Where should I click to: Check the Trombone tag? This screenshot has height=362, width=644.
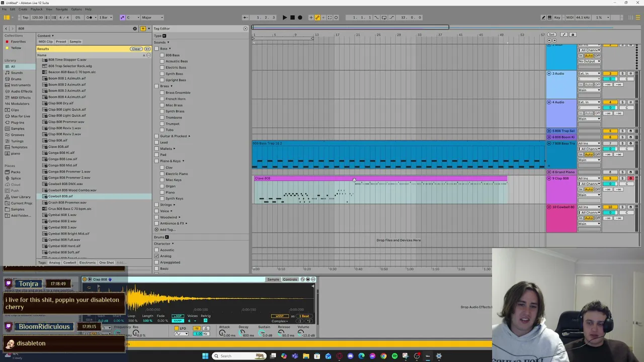162,118
